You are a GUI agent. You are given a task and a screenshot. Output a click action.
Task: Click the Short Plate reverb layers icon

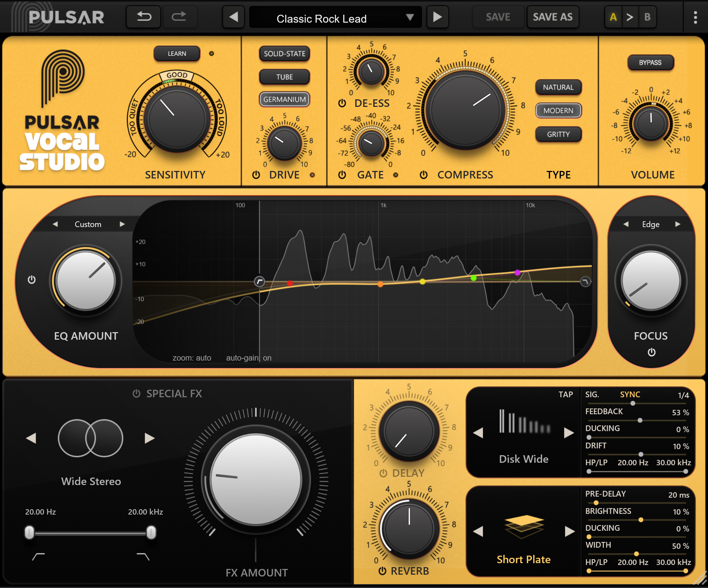[x=523, y=527]
